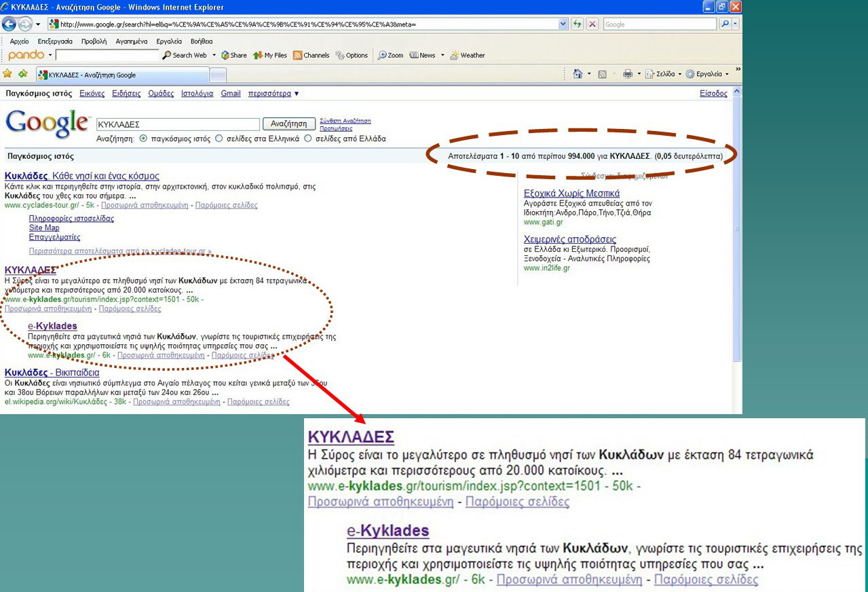Open the Επεξεργασία menu
This screenshot has width=868, height=592.
55,41
